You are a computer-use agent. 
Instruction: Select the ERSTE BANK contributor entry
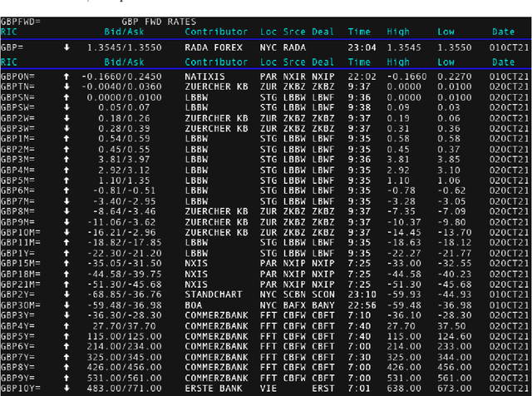[214, 389]
